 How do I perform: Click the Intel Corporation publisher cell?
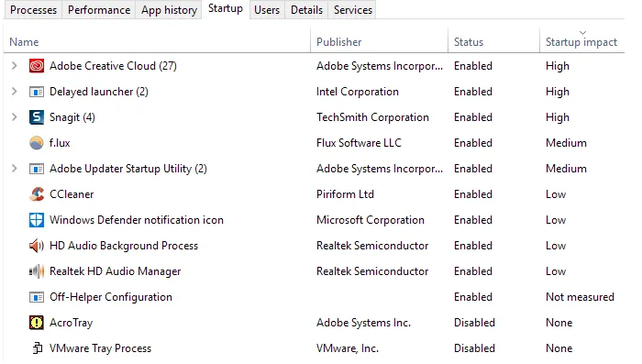[358, 92]
